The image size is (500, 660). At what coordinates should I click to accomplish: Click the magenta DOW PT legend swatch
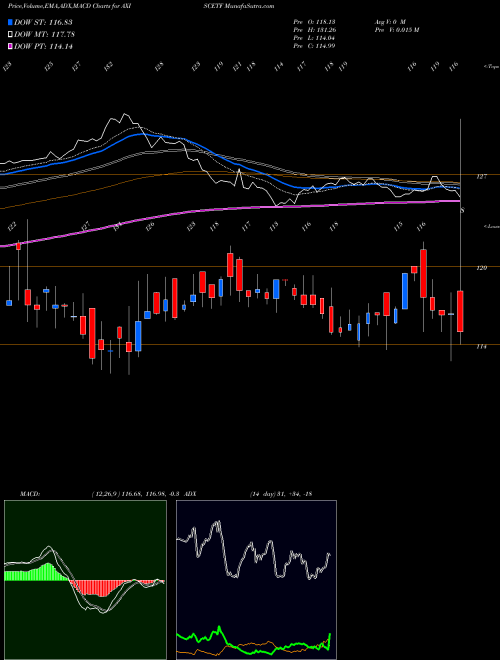click(x=11, y=47)
